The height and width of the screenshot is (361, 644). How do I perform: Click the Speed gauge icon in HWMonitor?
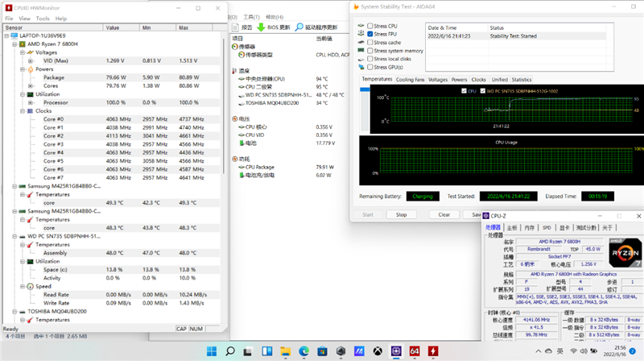(31, 287)
